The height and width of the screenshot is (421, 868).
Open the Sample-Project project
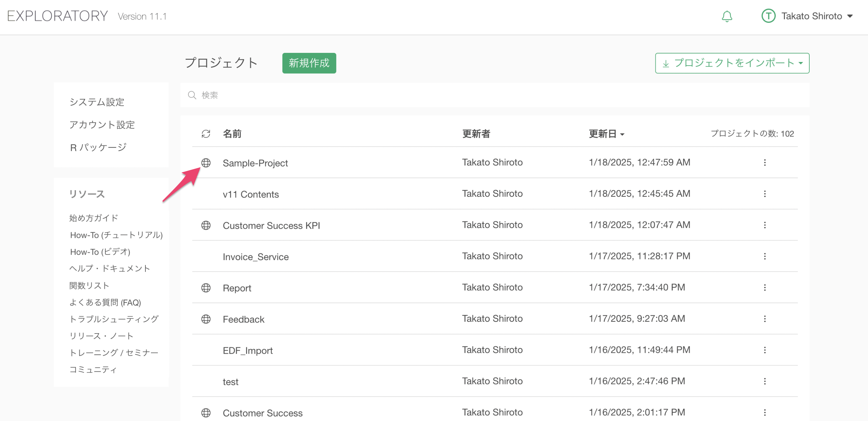[x=255, y=163]
